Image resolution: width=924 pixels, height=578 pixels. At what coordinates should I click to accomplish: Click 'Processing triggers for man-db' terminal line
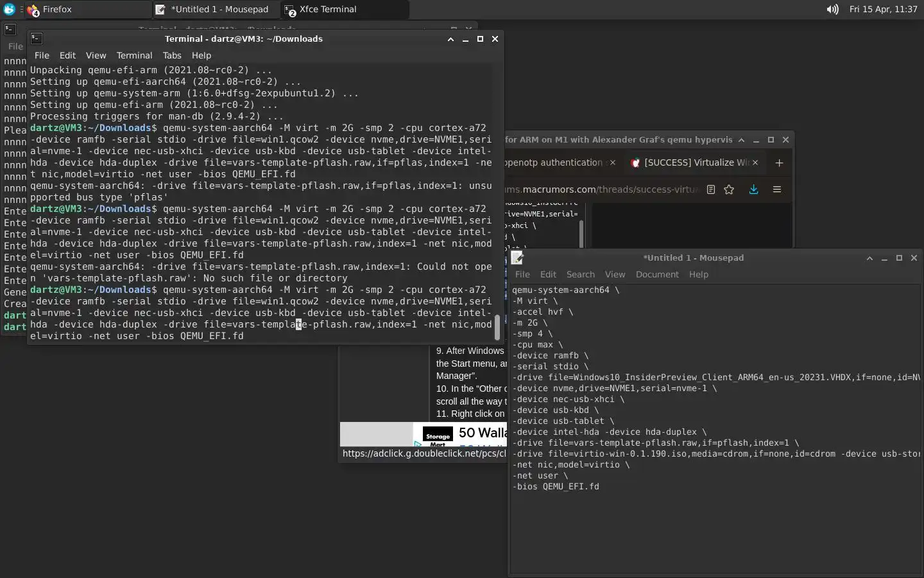(157, 116)
